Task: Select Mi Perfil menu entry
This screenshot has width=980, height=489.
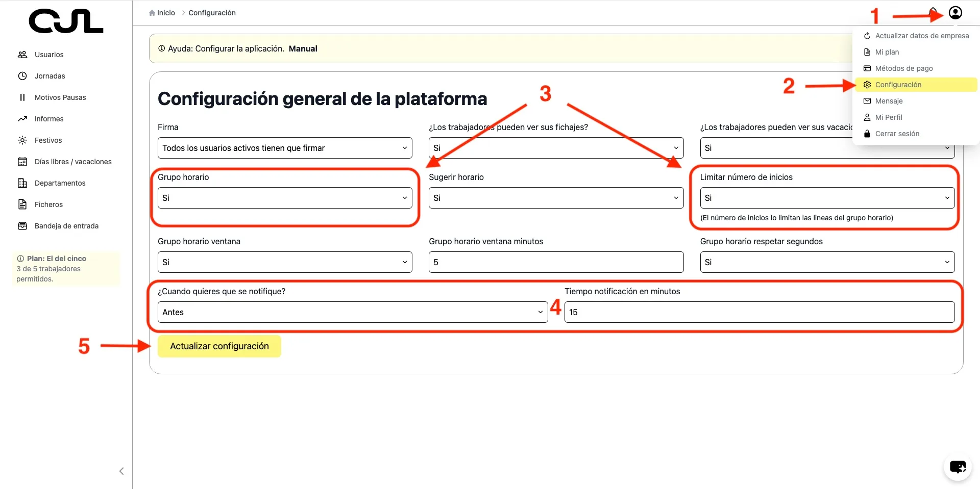Action: click(916, 117)
